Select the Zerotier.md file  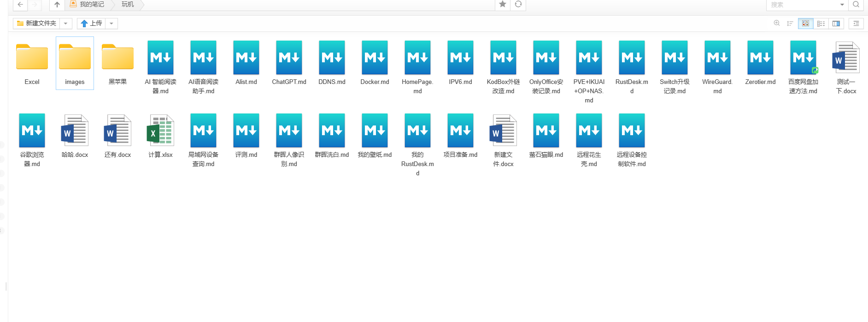pyautogui.click(x=760, y=63)
